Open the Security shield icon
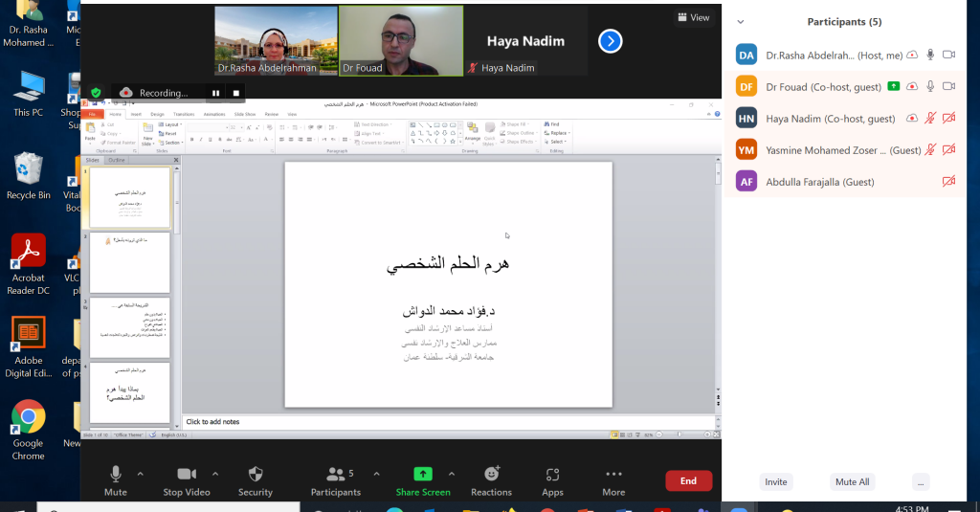 (x=255, y=475)
